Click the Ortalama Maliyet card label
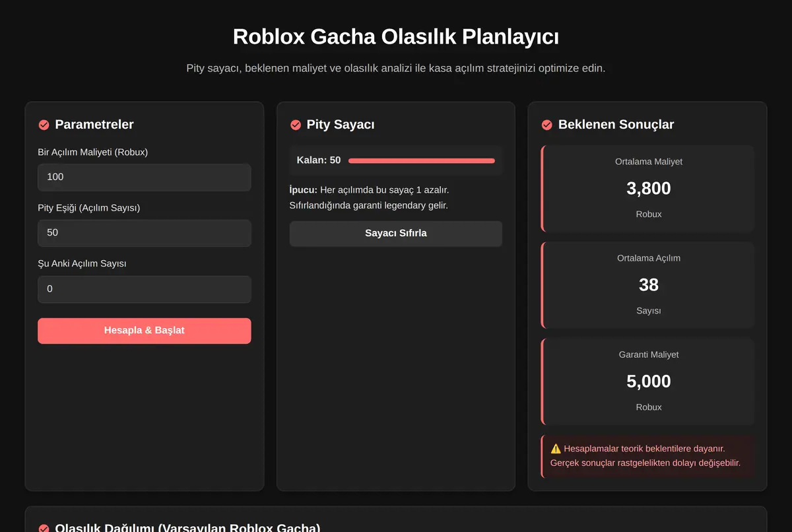The width and height of the screenshot is (792, 532). (649, 162)
